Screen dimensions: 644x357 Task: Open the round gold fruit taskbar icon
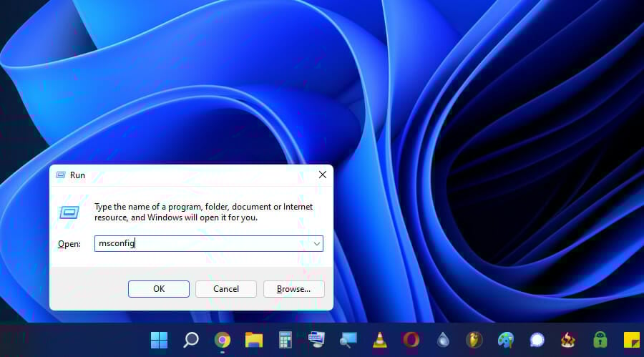474,340
